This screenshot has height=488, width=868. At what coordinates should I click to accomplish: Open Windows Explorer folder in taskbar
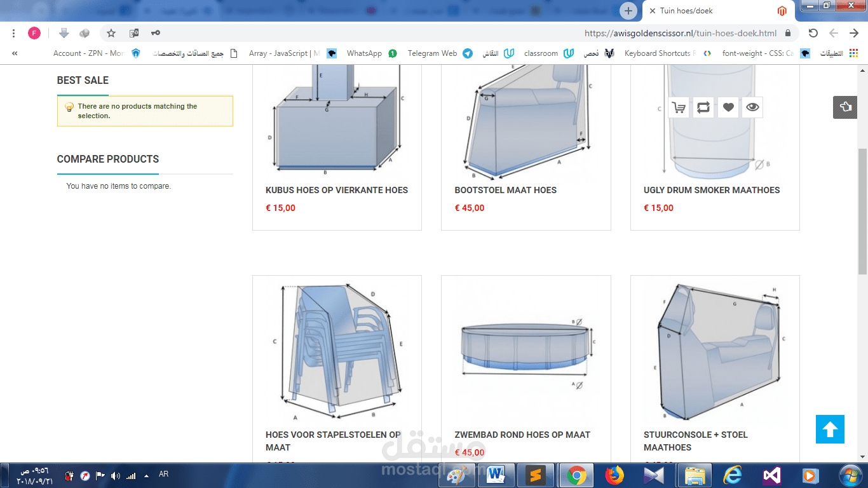point(694,475)
